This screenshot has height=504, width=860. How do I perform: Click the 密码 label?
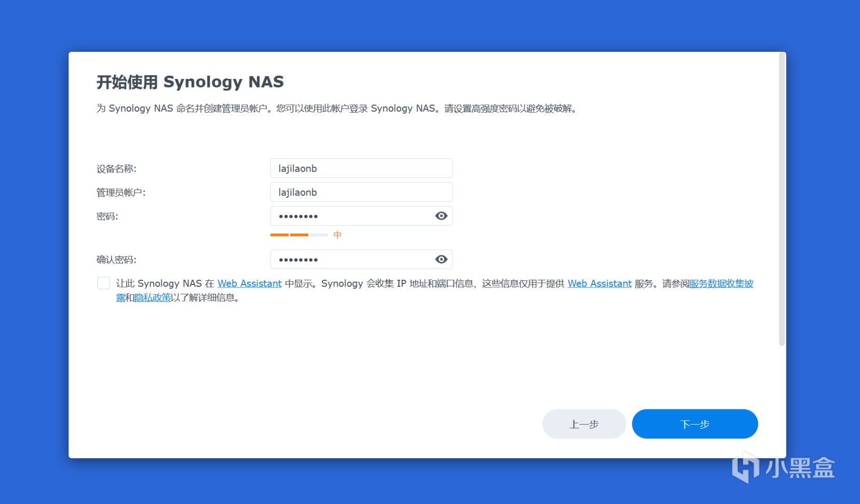coord(107,216)
